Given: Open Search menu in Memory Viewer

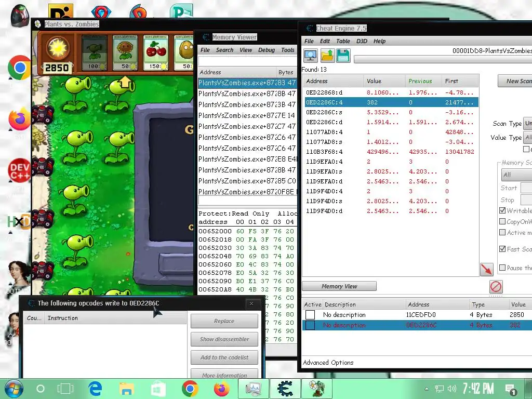Looking at the screenshot, I should click(x=224, y=50).
